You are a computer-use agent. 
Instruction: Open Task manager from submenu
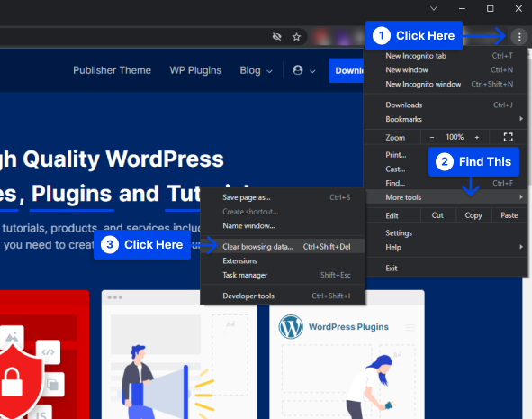point(283,275)
